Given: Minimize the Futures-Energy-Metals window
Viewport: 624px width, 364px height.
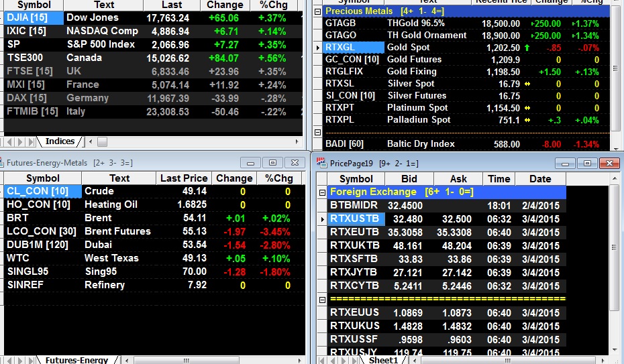Looking at the screenshot, I should pos(250,163).
